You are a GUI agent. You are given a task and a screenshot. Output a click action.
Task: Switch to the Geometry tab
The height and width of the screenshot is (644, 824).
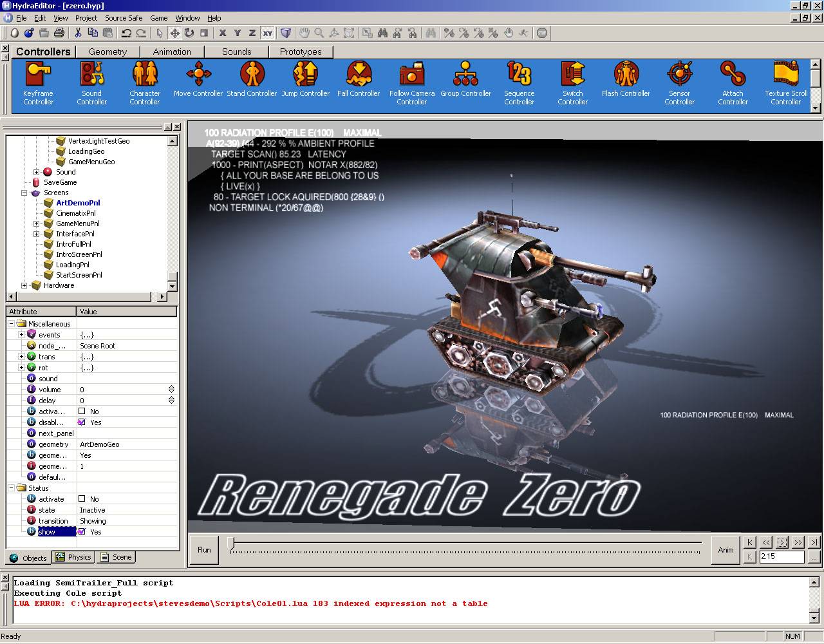click(x=108, y=52)
